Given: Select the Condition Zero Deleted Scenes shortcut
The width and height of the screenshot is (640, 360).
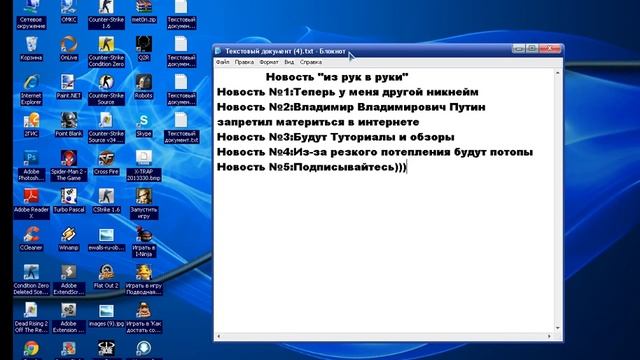Looking at the screenshot, I should click(31, 280).
